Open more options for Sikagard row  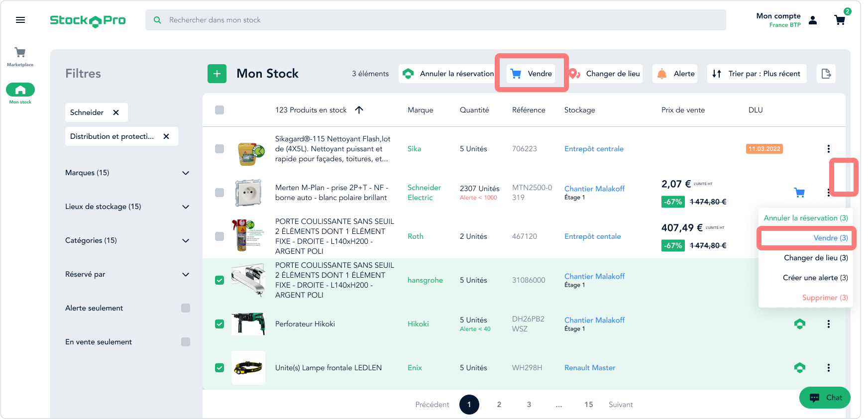pyautogui.click(x=829, y=149)
